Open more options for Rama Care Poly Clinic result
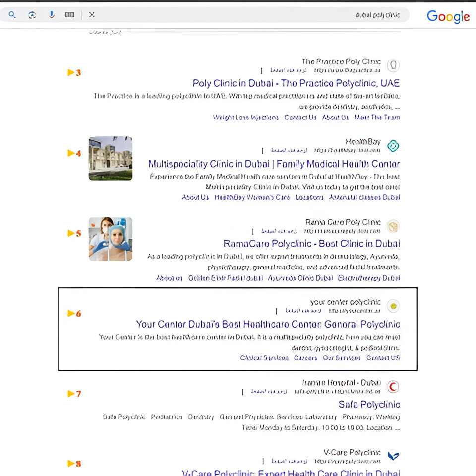This screenshot has width=476, height=476. (x=253, y=232)
